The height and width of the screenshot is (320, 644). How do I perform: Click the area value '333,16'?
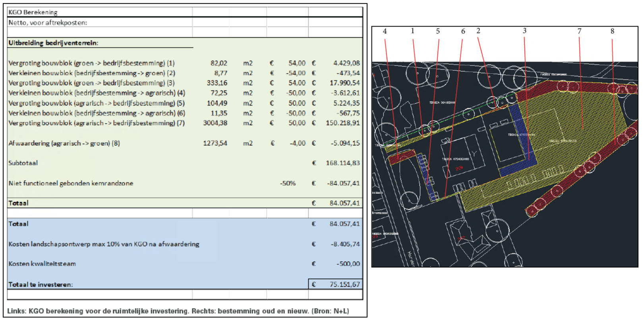(217, 83)
